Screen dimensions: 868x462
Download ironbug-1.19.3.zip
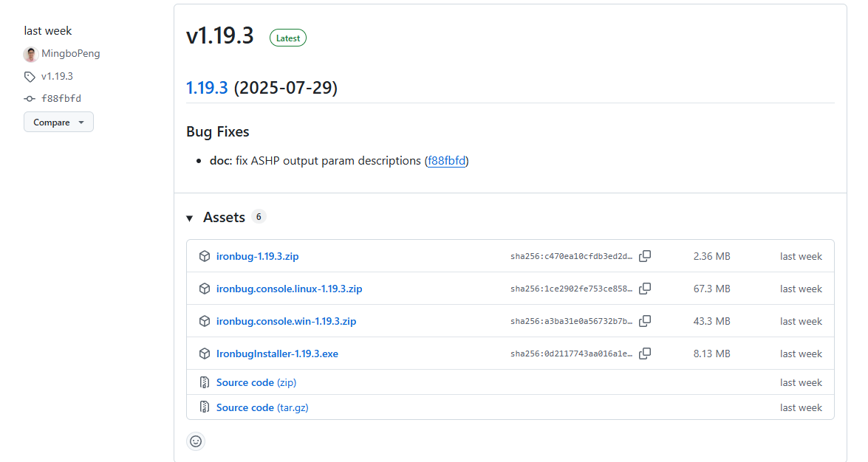coord(257,257)
